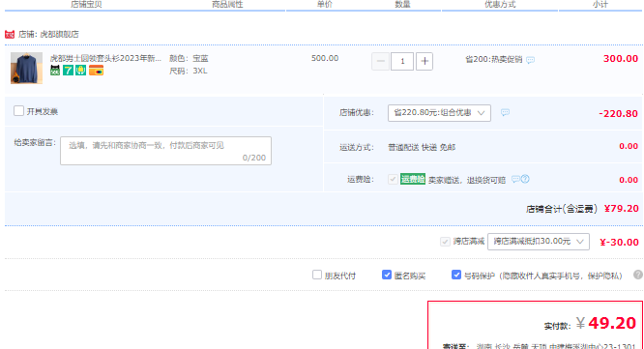
Task: Open the blue sweater product thumbnail
Action: point(26,69)
